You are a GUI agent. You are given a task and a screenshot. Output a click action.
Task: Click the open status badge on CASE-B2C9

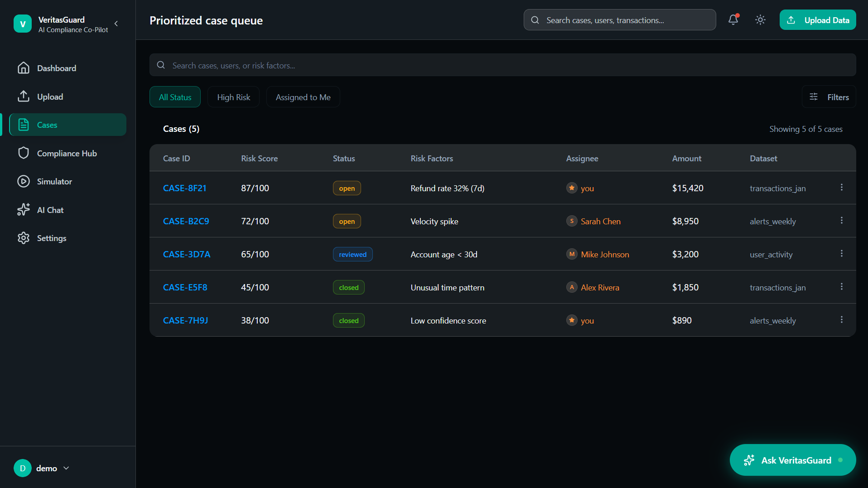[347, 221]
